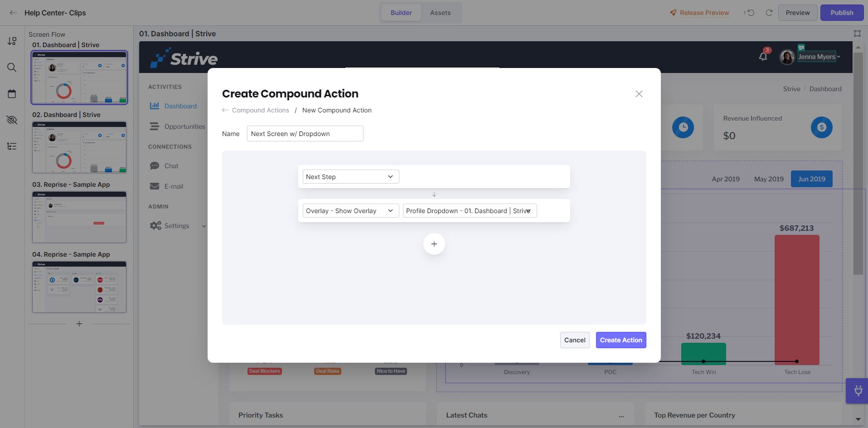Click the Publish button
The height and width of the screenshot is (428, 868).
[x=842, y=13]
